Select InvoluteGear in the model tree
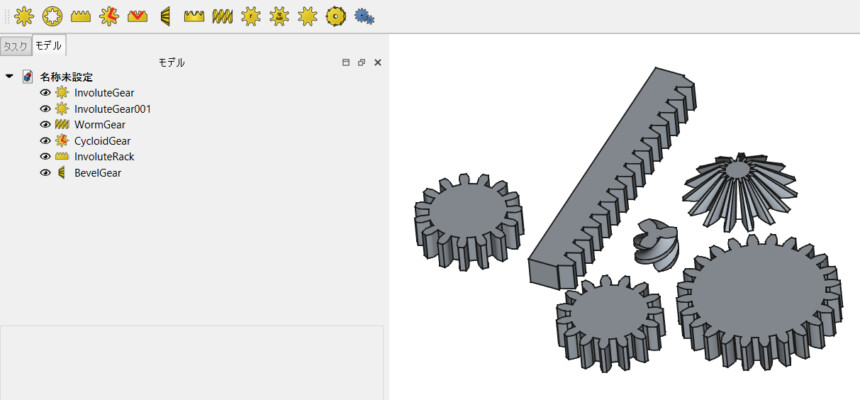 (104, 93)
